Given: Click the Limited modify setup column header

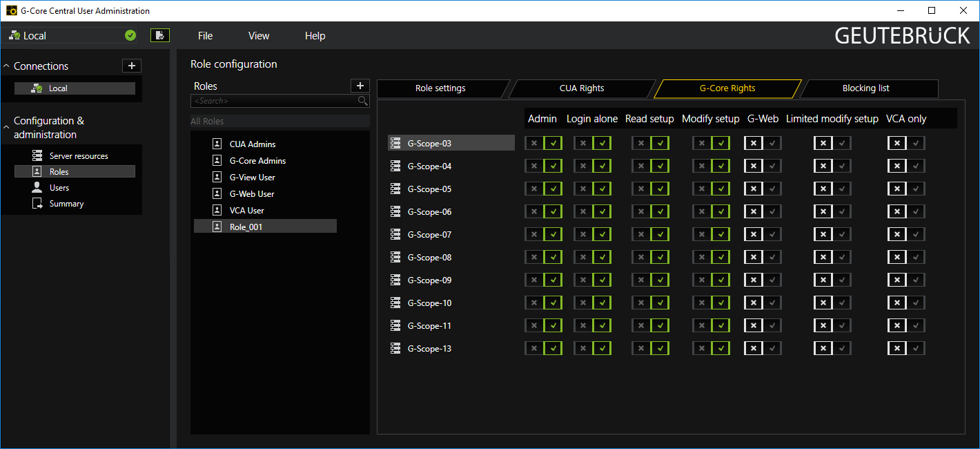Looking at the screenshot, I should [832, 119].
